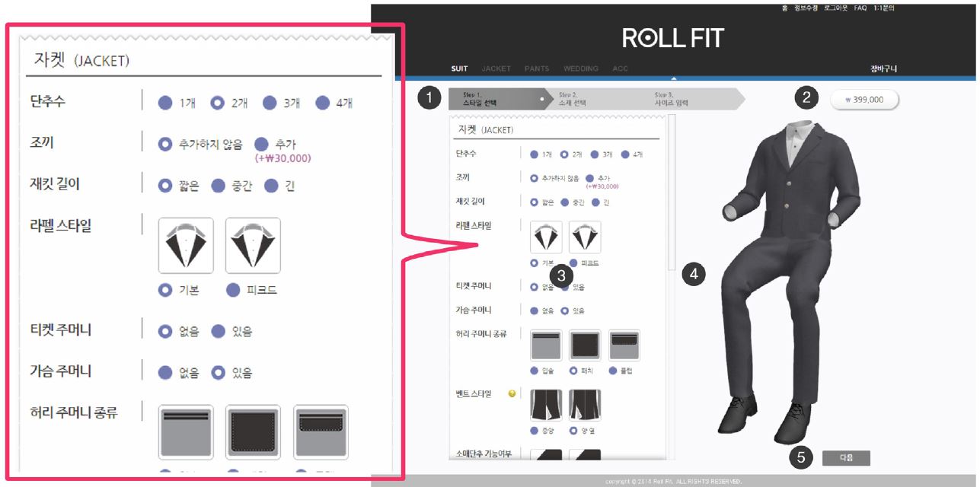The width and height of the screenshot is (980, 487).
Task: Pick the flap waist pocket icon
Action: (x=624, y=345)
